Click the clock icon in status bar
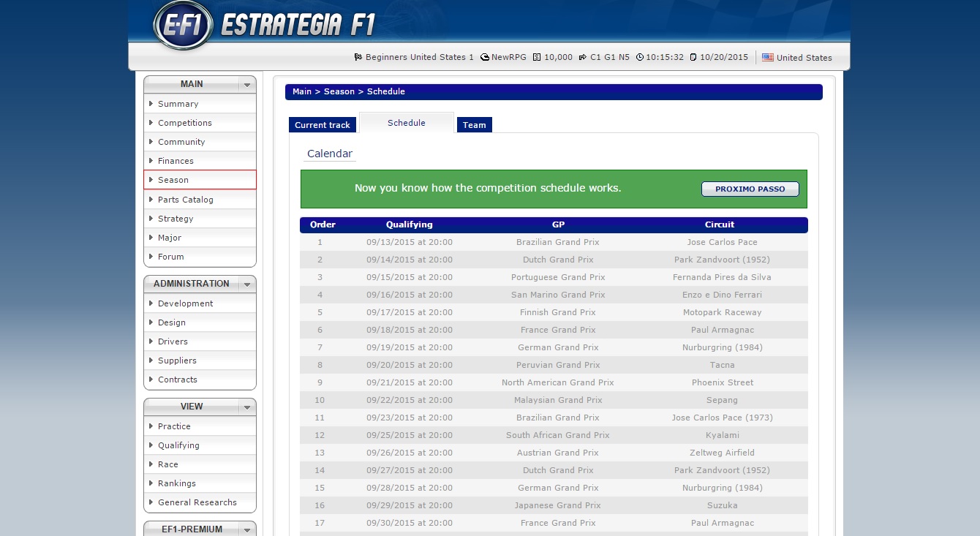Screen dimensions: 980x536 click(640, 57)
